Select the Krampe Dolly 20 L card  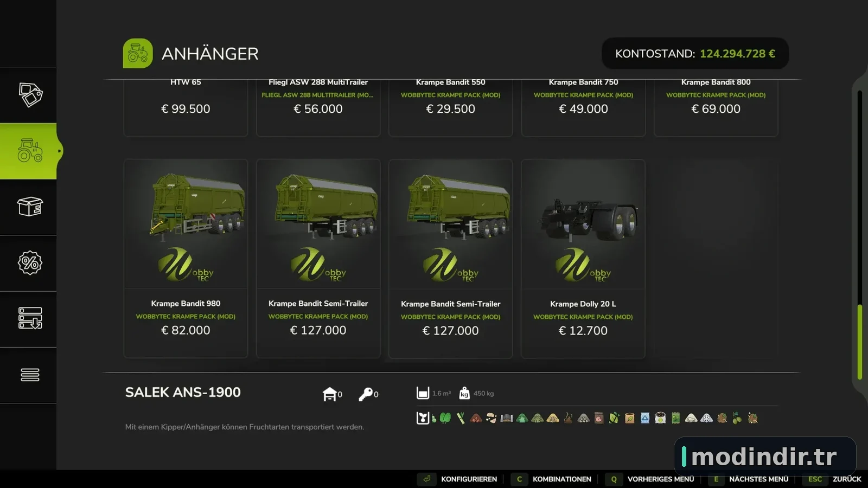click(x=583, y=258)
